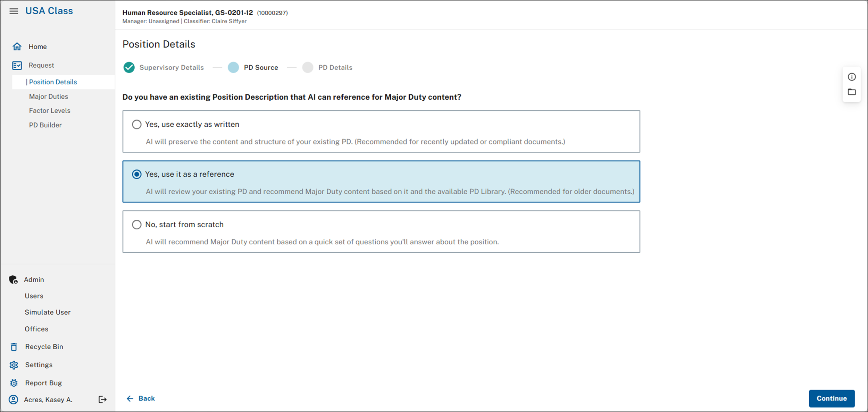Click the Back arrow icon
868x412 pixels.
click(x=130, y=398)
